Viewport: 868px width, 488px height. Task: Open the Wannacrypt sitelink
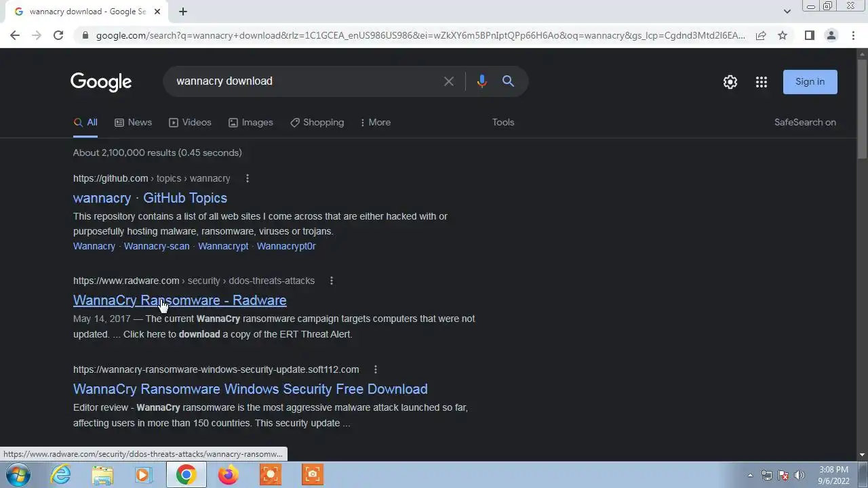point(223,246)
